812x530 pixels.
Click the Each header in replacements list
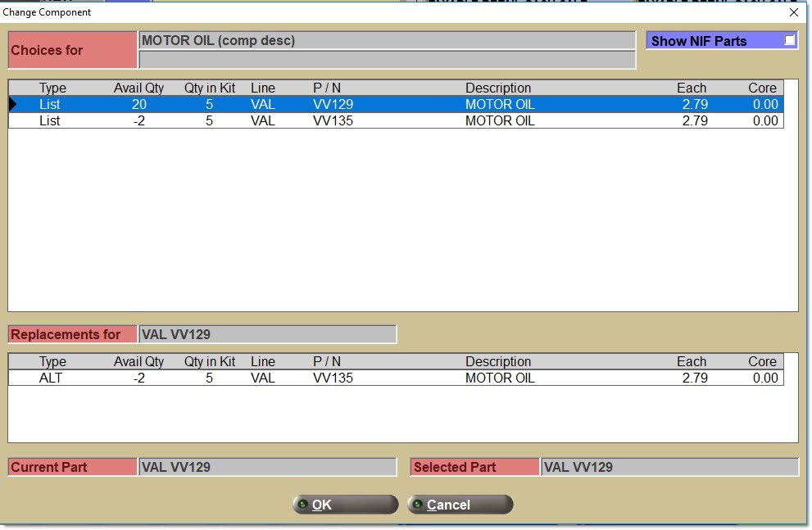pos(691,361)
